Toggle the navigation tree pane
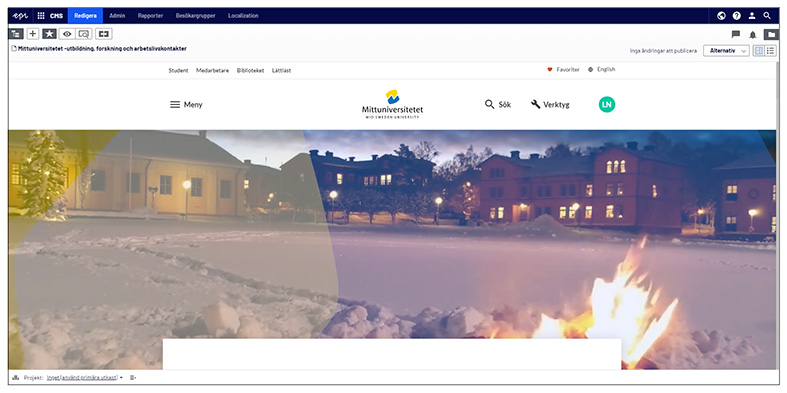This screenshot has height=393, width=787. (x=16, y=34)
